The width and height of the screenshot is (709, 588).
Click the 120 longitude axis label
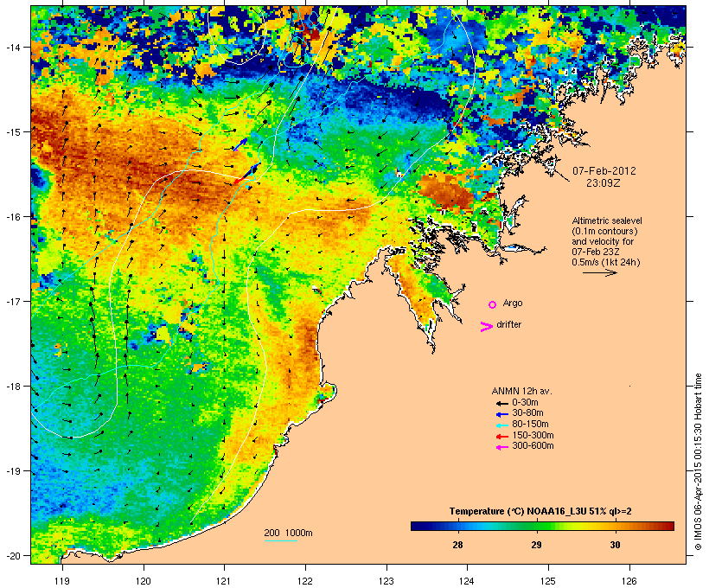pos(144,581)
